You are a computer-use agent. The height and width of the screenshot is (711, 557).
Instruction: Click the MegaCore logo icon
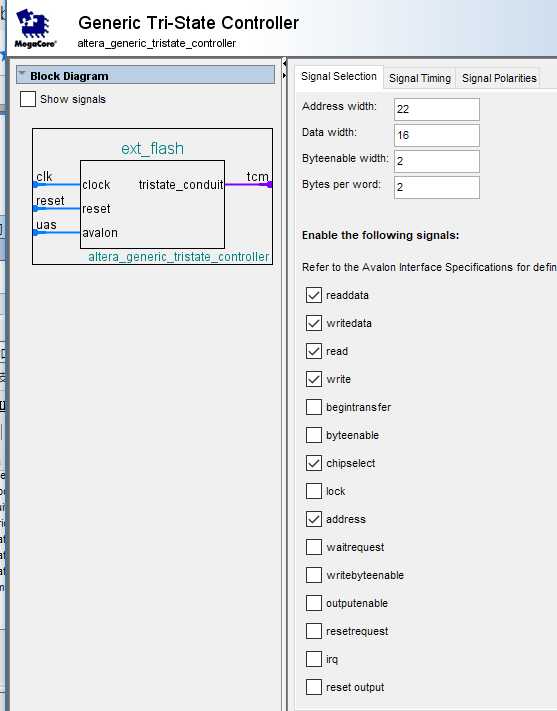pyautogui.click(x=35, y=29)
